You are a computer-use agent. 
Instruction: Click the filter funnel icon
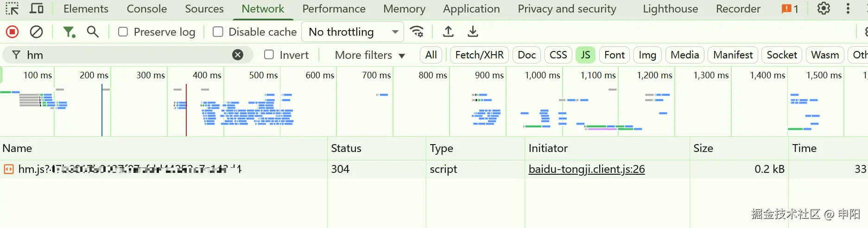(x=69, y=32)
